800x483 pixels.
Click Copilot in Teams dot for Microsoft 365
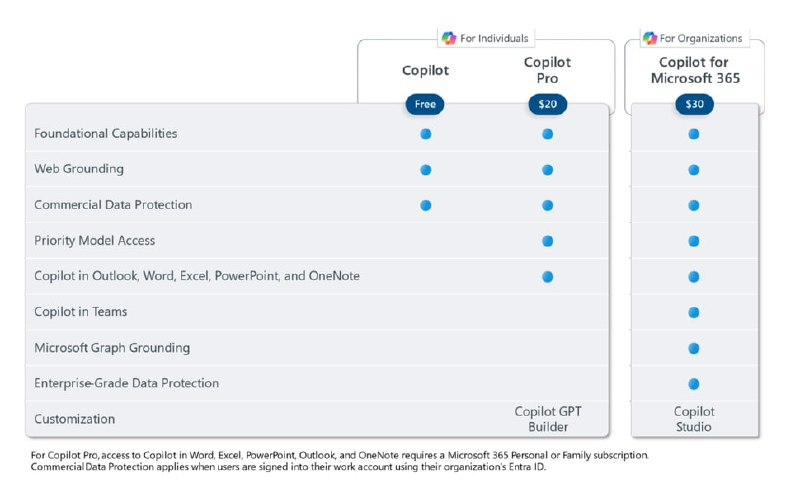coord(693,312)
